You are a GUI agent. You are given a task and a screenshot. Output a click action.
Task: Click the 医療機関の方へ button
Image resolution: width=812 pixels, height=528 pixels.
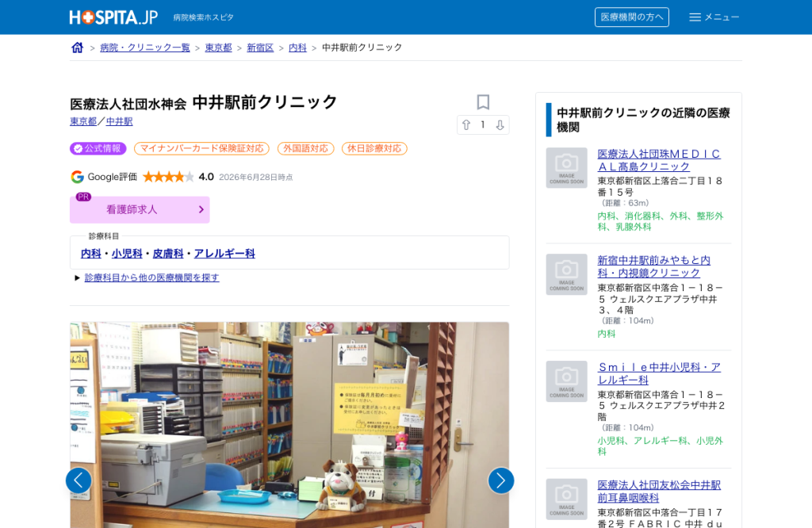coord(632,17)
